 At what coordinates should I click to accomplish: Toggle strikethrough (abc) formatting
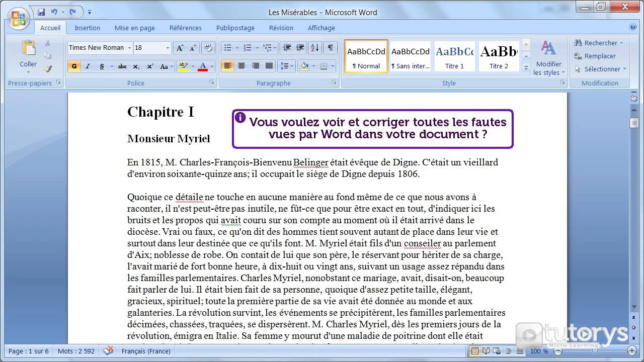(x=122, y=66)
